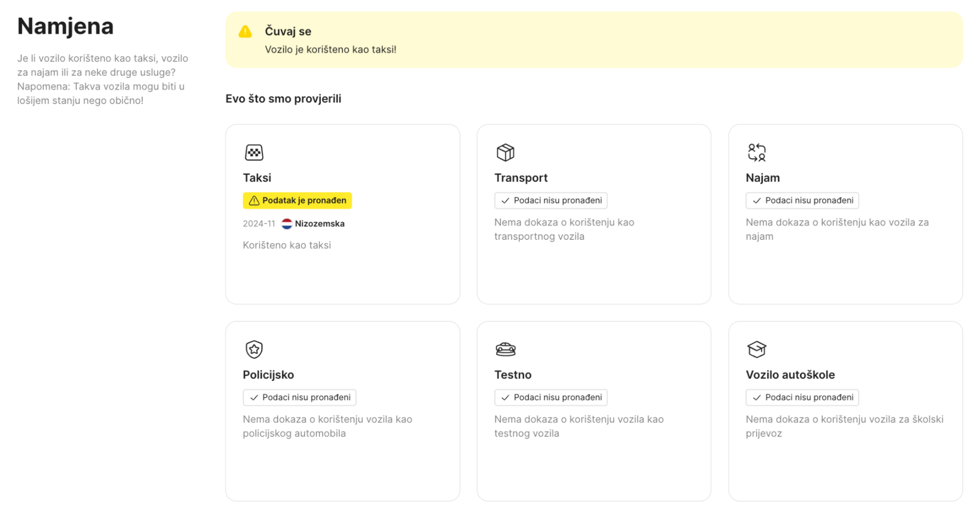Click the Transport box icon
Screen dimensions: 980x513
click(505, 153)
